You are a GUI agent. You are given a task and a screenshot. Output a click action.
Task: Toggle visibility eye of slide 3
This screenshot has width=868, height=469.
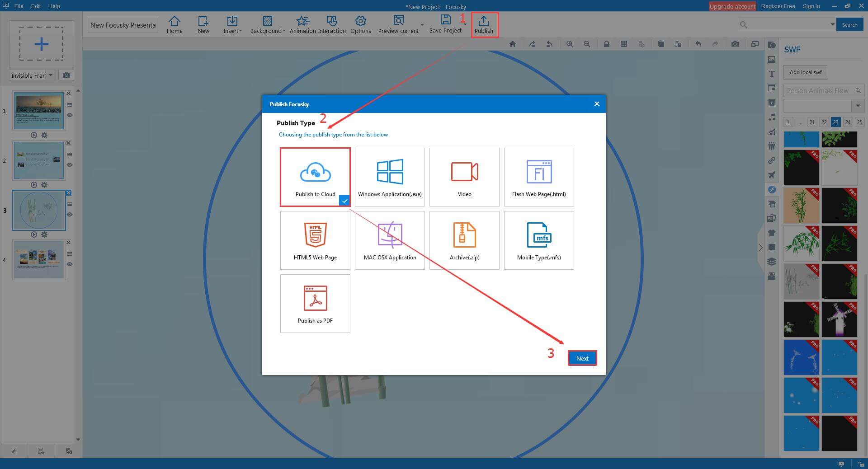point(70,215)
